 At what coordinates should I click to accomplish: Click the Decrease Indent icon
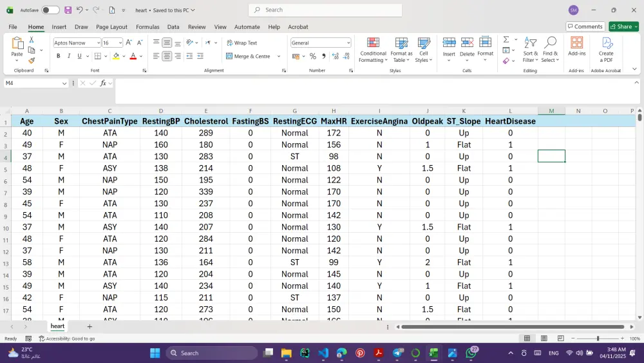[x=189, y=56]
